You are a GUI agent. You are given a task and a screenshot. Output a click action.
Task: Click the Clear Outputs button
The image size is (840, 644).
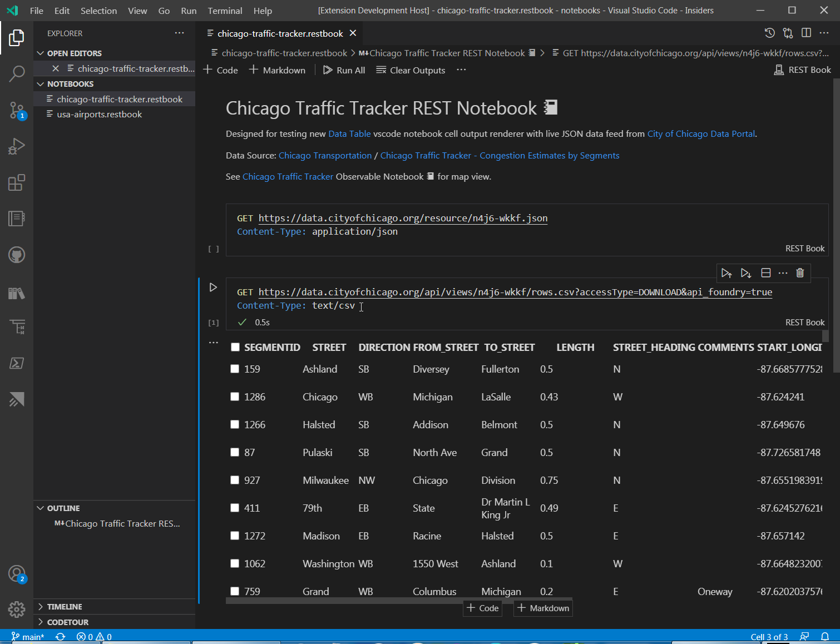click(411, 70)
